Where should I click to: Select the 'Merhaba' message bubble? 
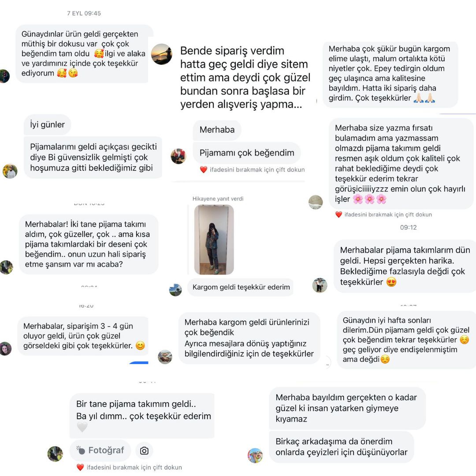click(217, 130)
